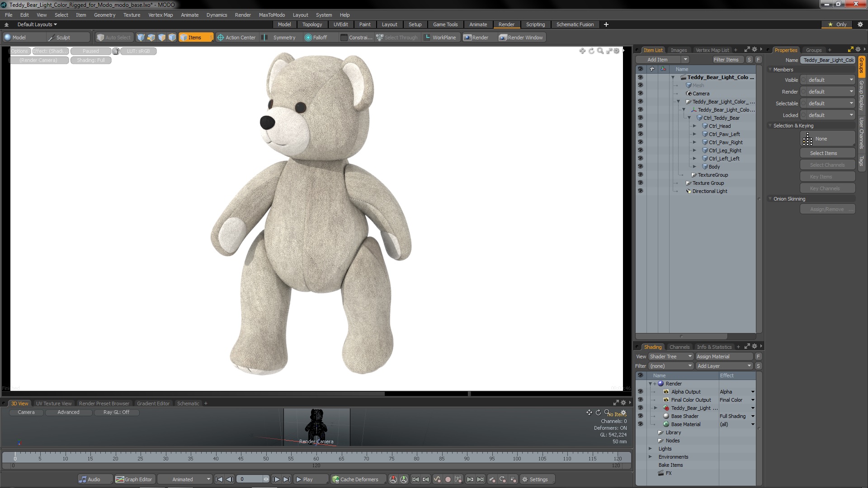Activate Items selection mode
Image resolution: width=868 pixels, height=488 pixels.
pos(195,38)
